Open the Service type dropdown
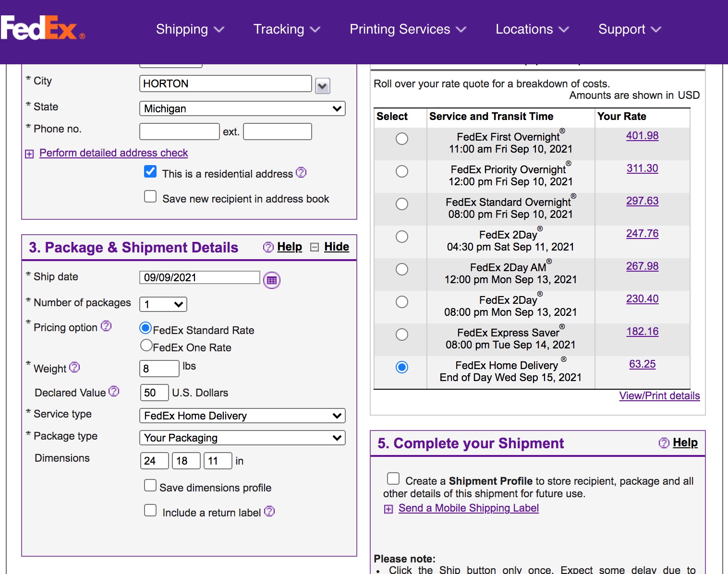The image size is (728, 574). tap(242, 416)
